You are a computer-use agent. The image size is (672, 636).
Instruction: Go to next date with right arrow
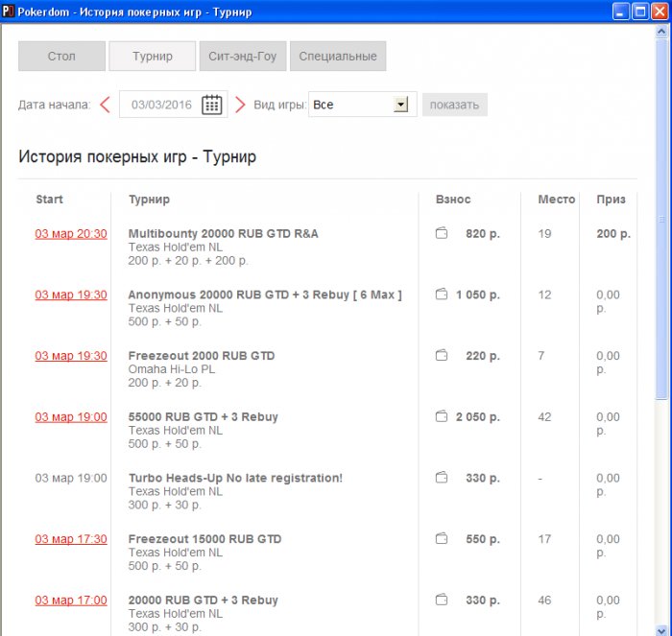pos(240,105)
